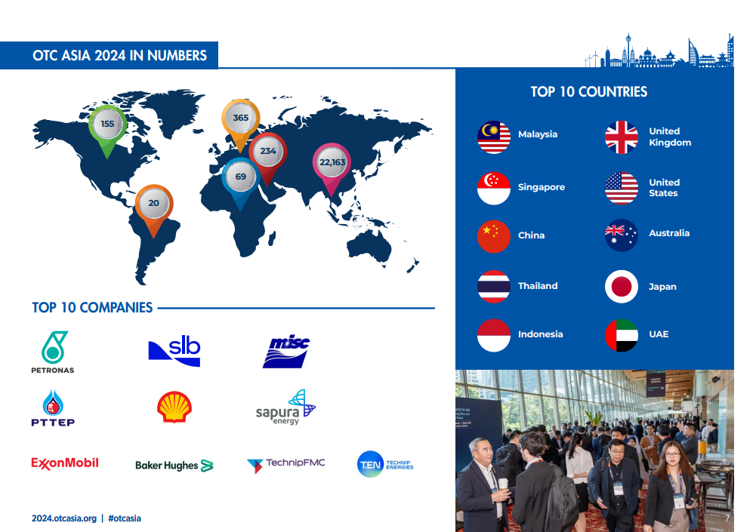756x532 pixels.
Task: Select the United Kingdom flag
Action: tap(622, 137)
